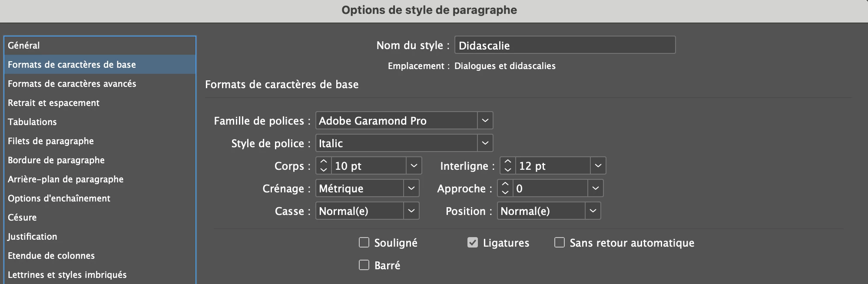
Task: Uncheck the Ligatures checkbox
Action: [473, 242]
